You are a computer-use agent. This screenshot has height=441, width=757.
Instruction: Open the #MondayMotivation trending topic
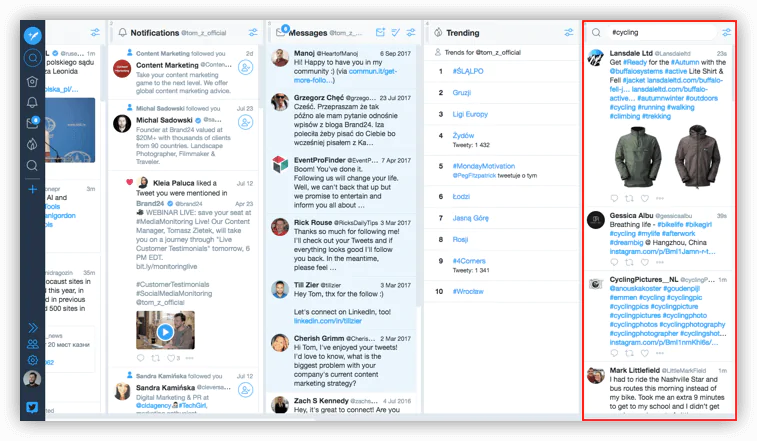[x=484, y=164]
